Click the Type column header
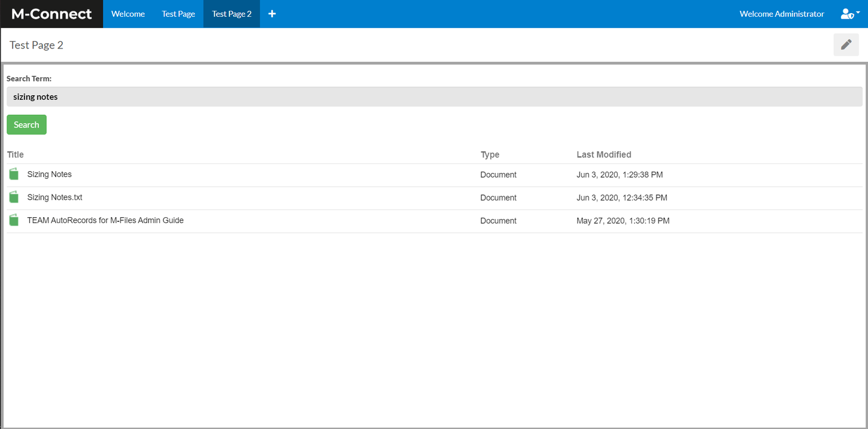 tap(490, 154)
